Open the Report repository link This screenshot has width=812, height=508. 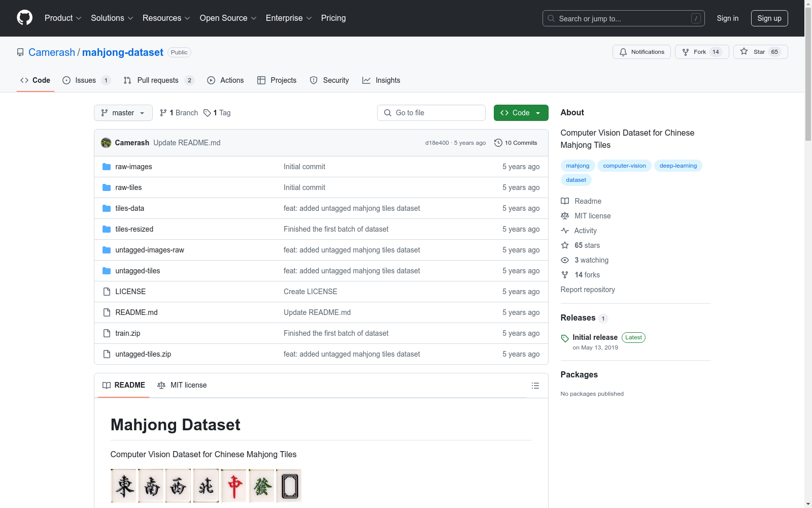(x=588, y=290)
